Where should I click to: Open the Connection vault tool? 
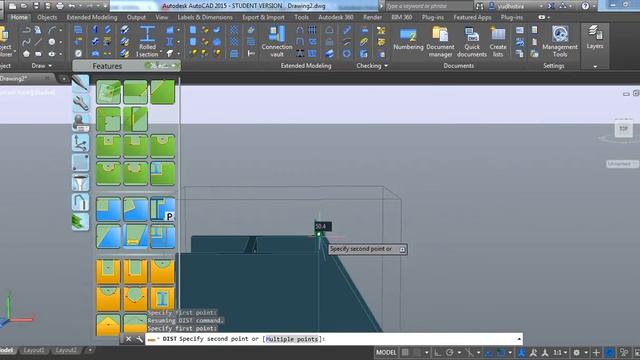pos(277,41)
